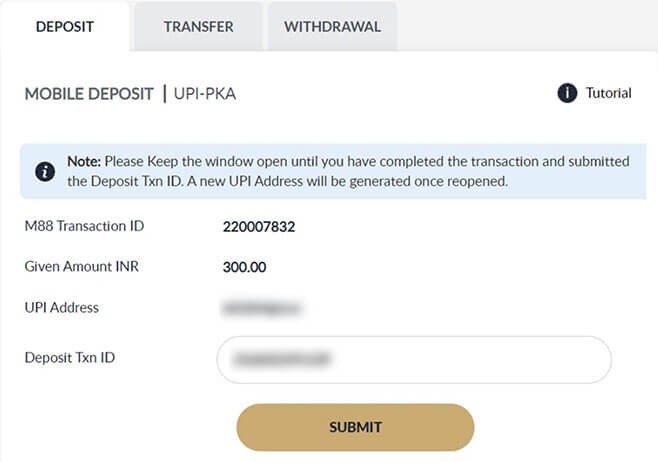Focus the Deposit Txn ID input field
Screen dimensions: 658x462
coord(413,359)
